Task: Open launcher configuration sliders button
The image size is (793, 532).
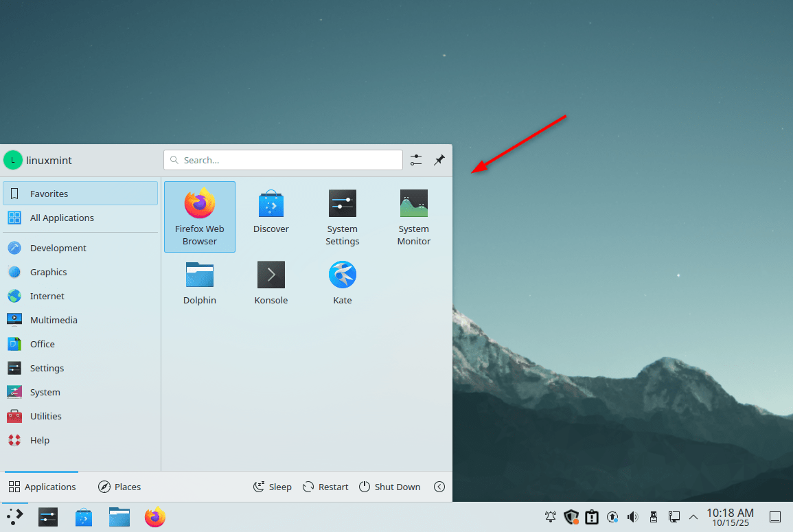Action: pyautogui.click(x=416, y=160)
